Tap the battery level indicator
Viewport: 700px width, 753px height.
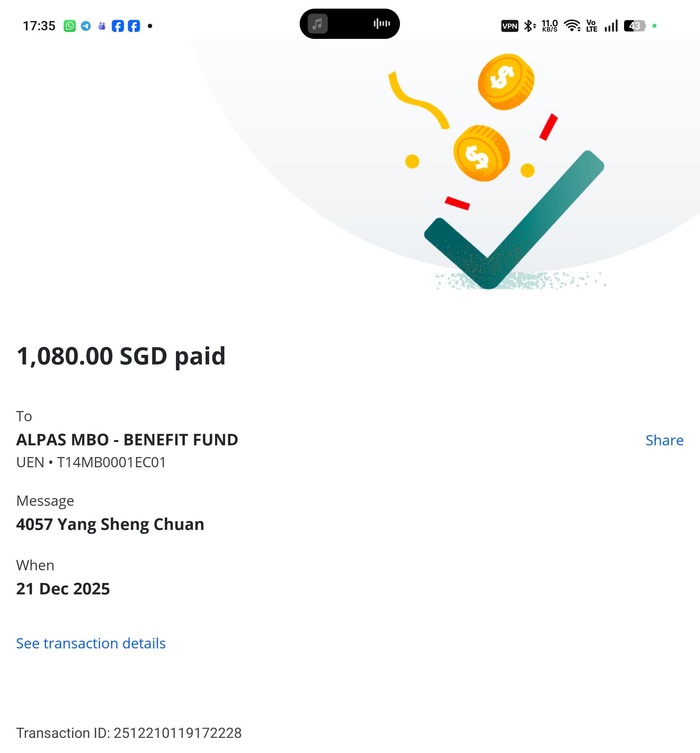click(635, 26)
